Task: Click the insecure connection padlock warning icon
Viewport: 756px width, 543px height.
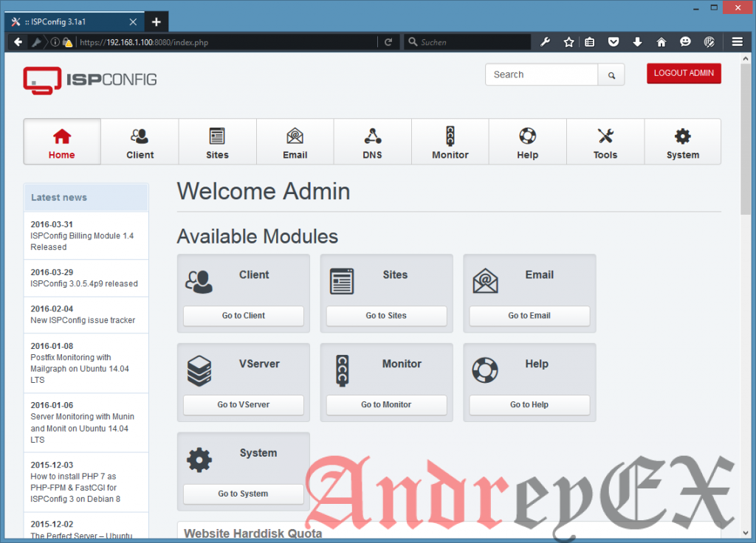Action: [x=67, y=42]
